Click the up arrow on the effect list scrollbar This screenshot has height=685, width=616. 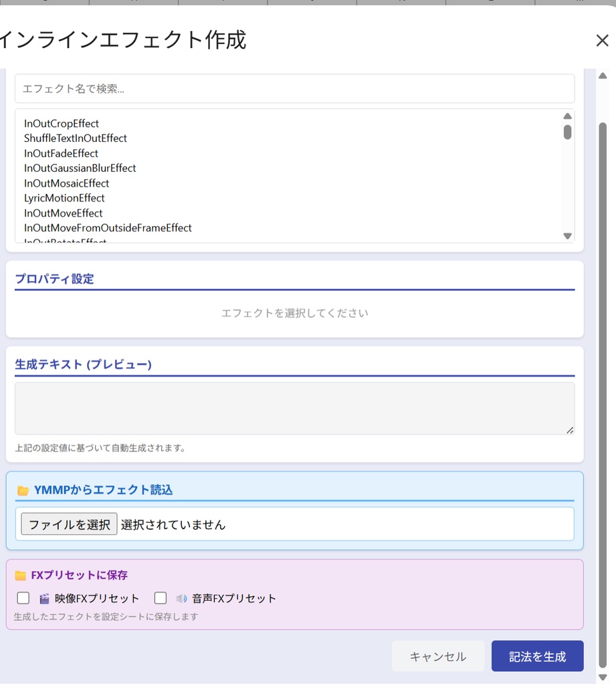(567, 115)
